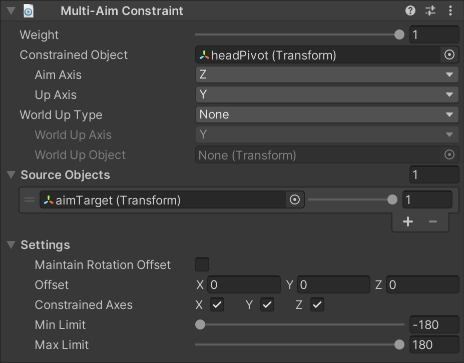Click the Max Limit slider handle

coord(399,345)
